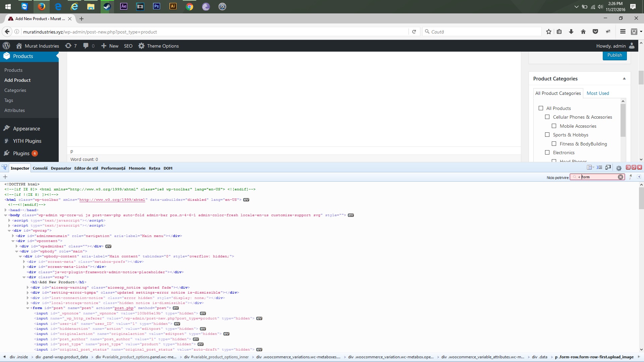Click the eyedropper color picker icon
The width and height of the screenshot is (644, 362).
[631, 177]
